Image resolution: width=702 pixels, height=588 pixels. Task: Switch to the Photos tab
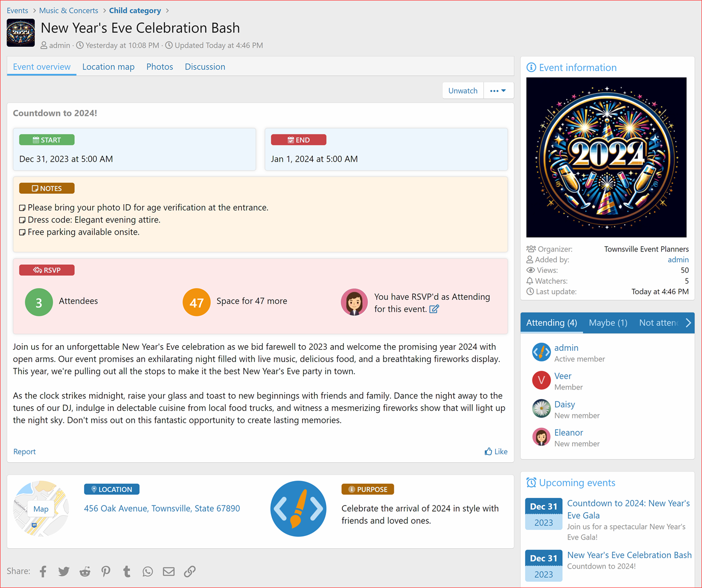[159, 67]
